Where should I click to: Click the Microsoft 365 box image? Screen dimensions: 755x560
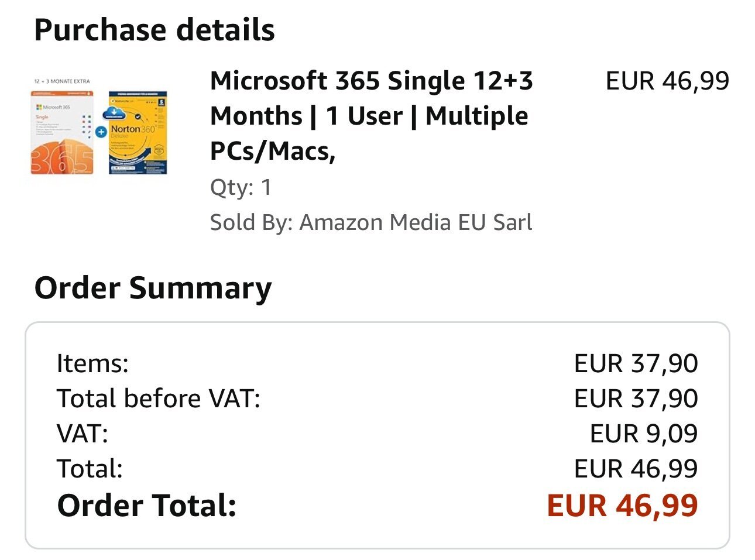point(62,133)
